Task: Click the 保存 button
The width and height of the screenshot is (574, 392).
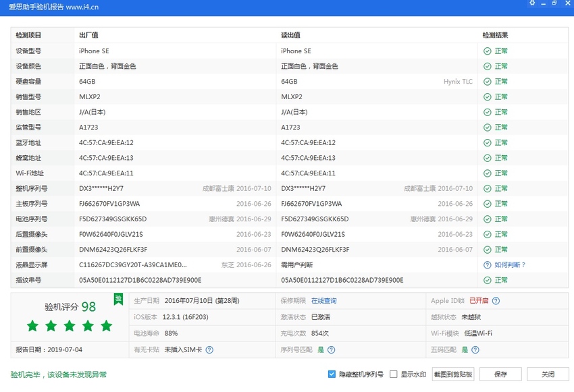Action: (500, 374)
